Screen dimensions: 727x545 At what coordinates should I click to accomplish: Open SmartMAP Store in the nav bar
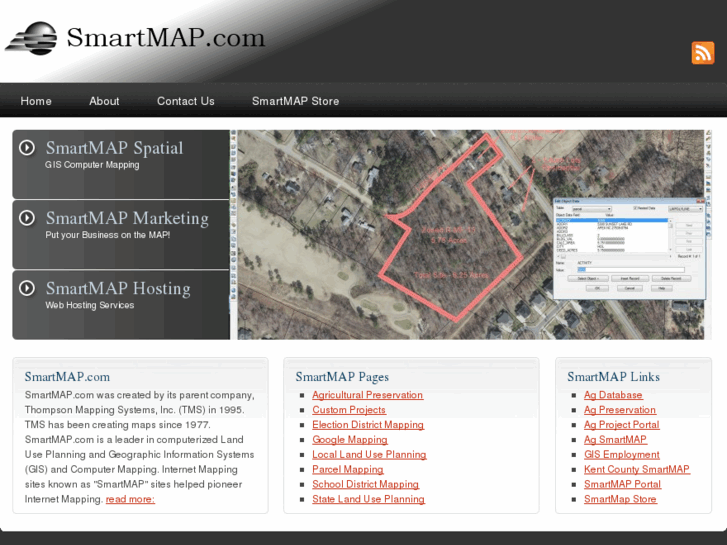295,101
